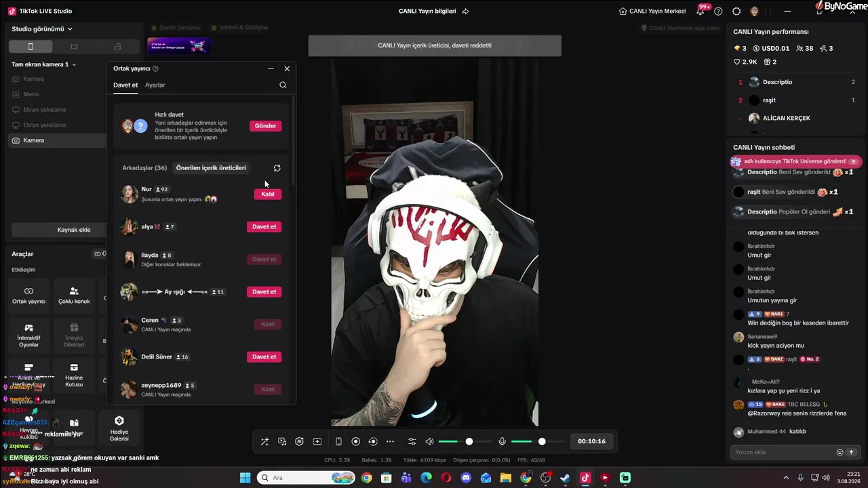Invite Delil Süner with Davet et
Viewport: 868px width, 488px height.
click(x=264, y=357)
